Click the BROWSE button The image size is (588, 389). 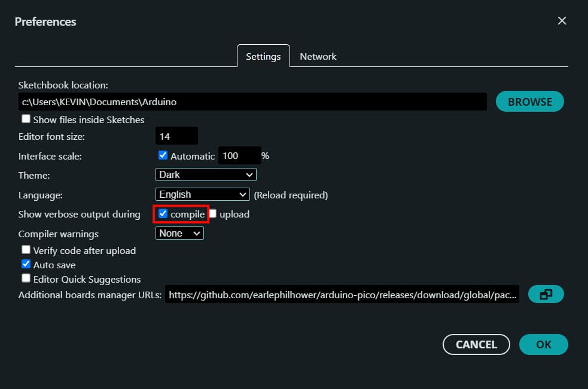pos(529,101)
